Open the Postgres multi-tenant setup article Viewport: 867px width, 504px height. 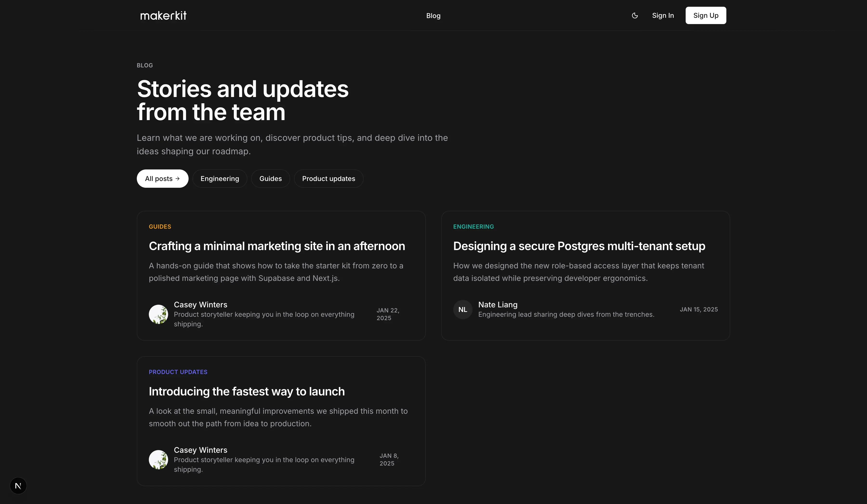click(x=579, y=246)
